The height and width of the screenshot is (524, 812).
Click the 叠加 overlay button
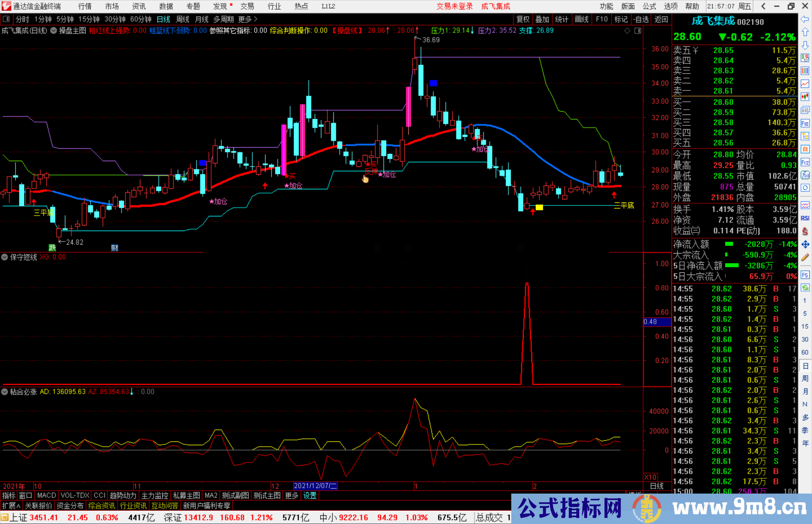tap(542, 19)
